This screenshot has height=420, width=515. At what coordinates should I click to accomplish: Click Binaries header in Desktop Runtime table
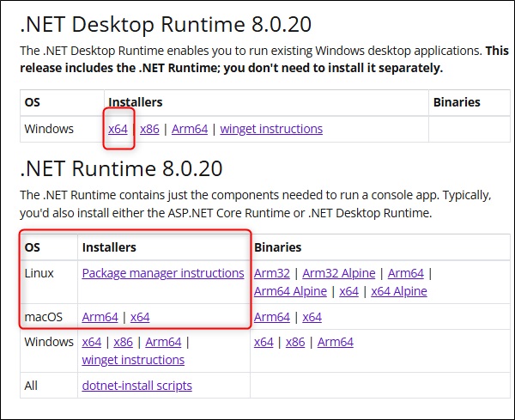457,102
